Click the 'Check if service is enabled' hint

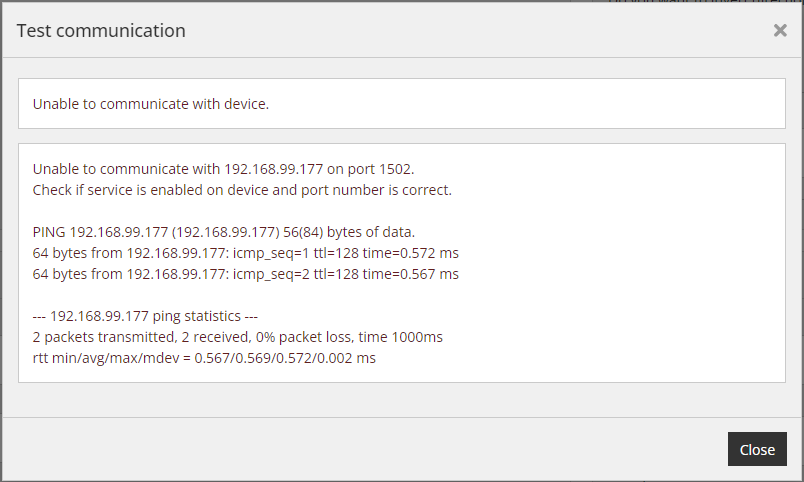coord(242,190)
